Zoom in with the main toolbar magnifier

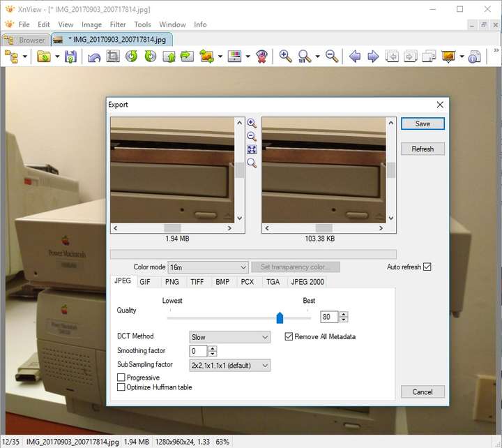click(285, 57)
